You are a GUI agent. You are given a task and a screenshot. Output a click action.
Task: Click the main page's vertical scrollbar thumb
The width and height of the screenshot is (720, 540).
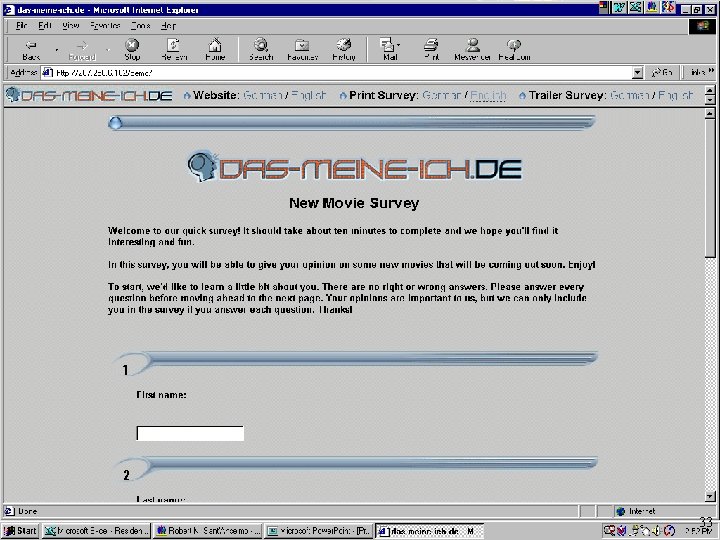tap(710, 188)
